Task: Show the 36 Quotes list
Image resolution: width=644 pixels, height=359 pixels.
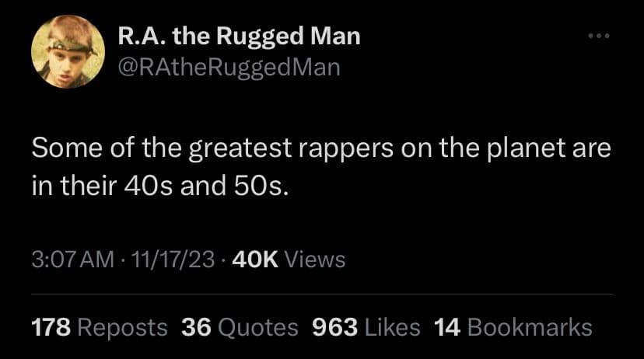Action: click(240, 327)
